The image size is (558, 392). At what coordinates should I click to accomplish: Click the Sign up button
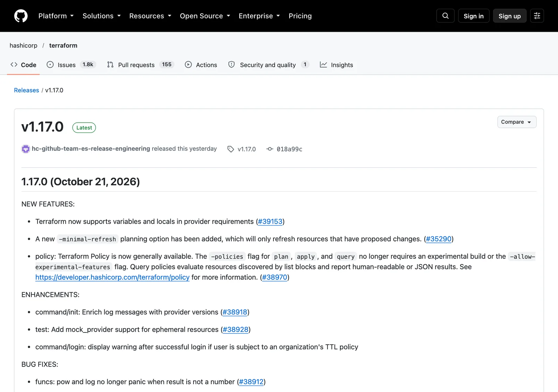pyautogui.click(x=510, y=16)
